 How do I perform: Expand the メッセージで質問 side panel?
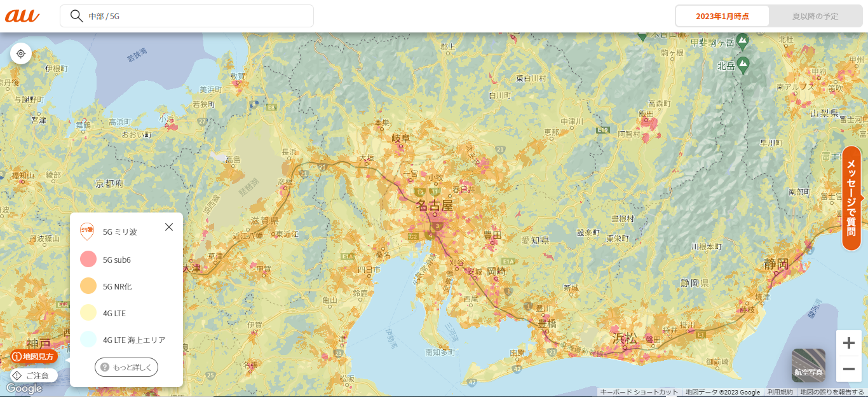851,198
